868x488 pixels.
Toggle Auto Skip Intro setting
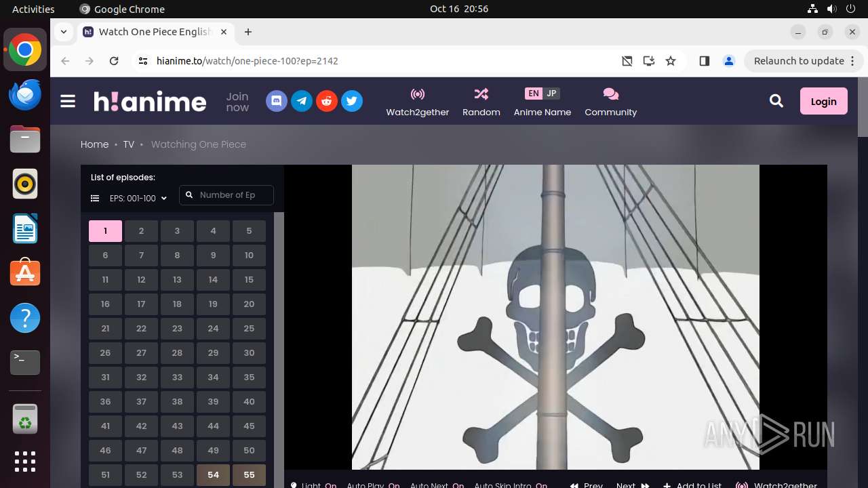[511, 485]
